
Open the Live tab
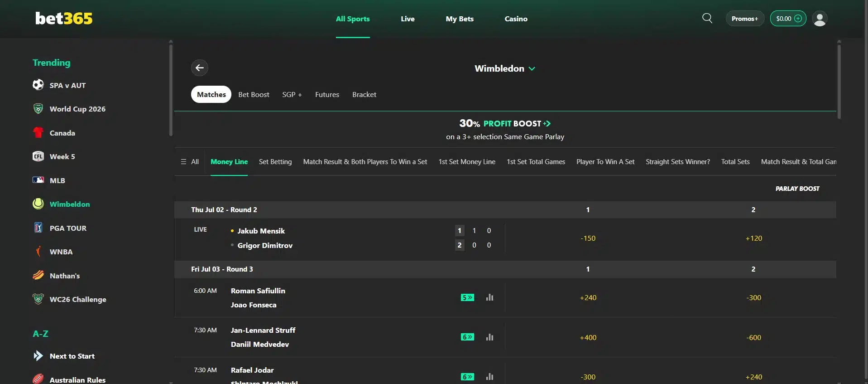click(408, 19)
